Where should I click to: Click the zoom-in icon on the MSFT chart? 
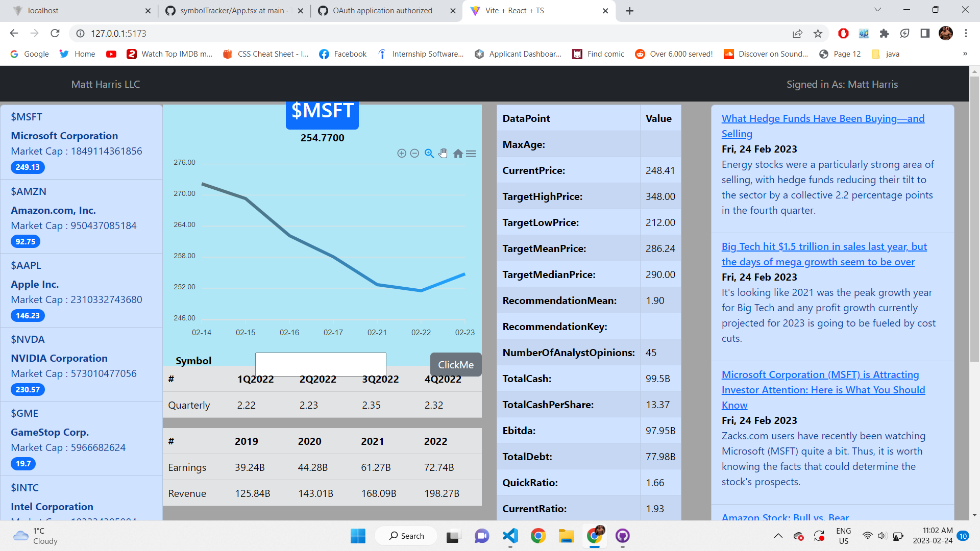(402, 153)
